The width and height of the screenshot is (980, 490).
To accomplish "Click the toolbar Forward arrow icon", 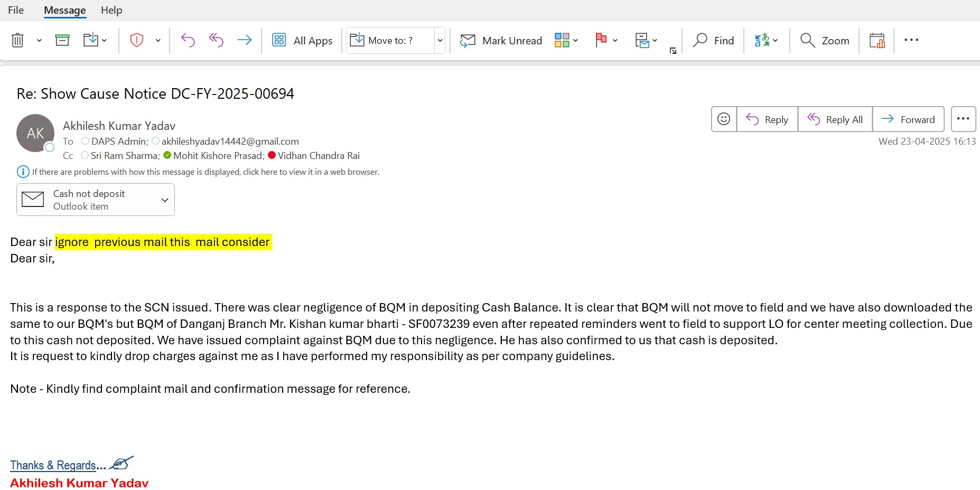I will (x=244, y=40).
